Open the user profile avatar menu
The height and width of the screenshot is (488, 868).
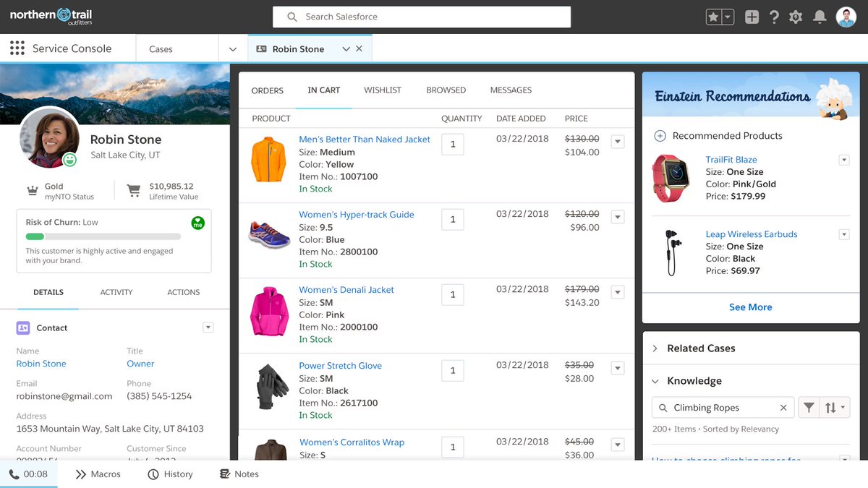pyautogui.click(x=846, y=17)
